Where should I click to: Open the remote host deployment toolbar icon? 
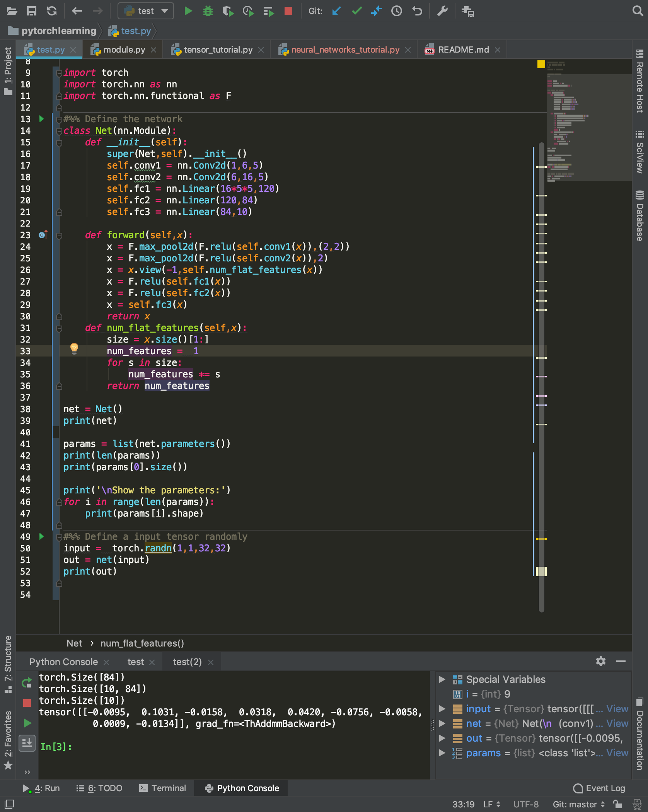pos(468,11)
